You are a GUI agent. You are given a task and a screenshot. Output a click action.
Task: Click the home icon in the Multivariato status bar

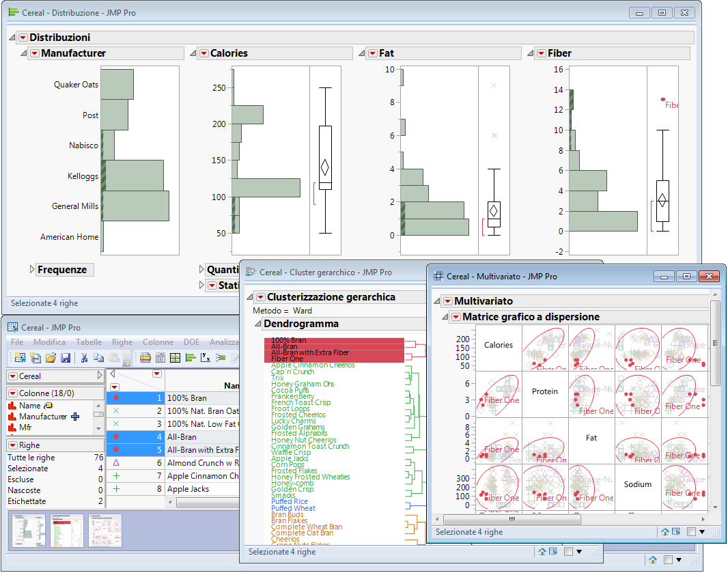point(664,531)
